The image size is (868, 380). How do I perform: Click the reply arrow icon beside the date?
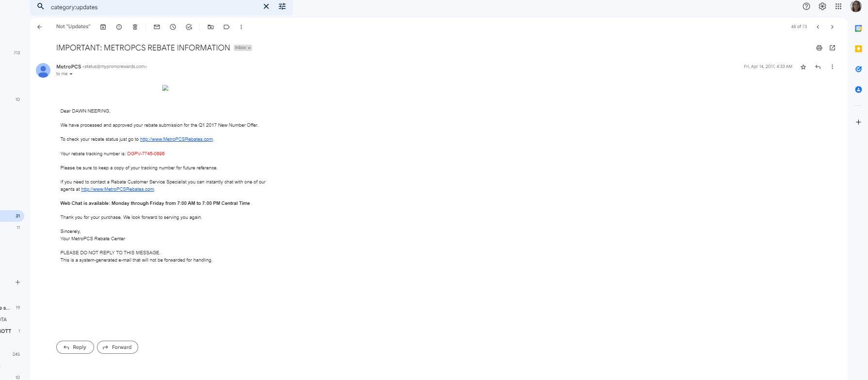coord(818,67)
